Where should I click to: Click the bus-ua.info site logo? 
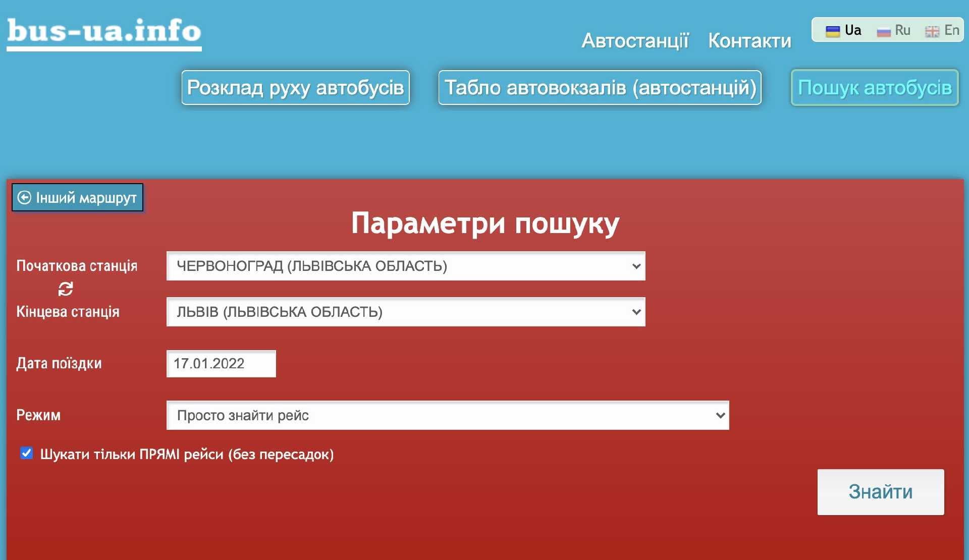pos(104,31)
